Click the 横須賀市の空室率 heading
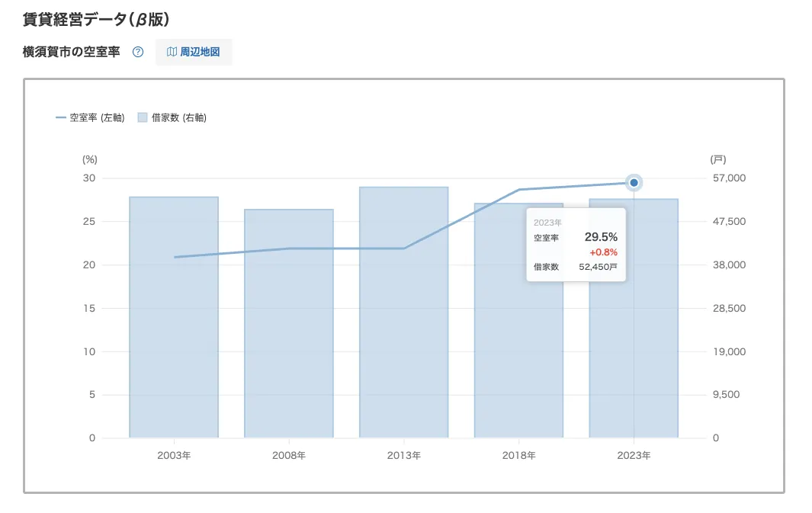The height and width of the screenshot is (513, 812). pos(72,53)
